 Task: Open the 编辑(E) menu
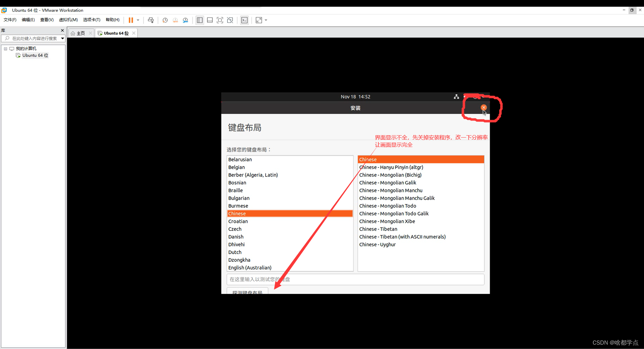pos(28,20)
